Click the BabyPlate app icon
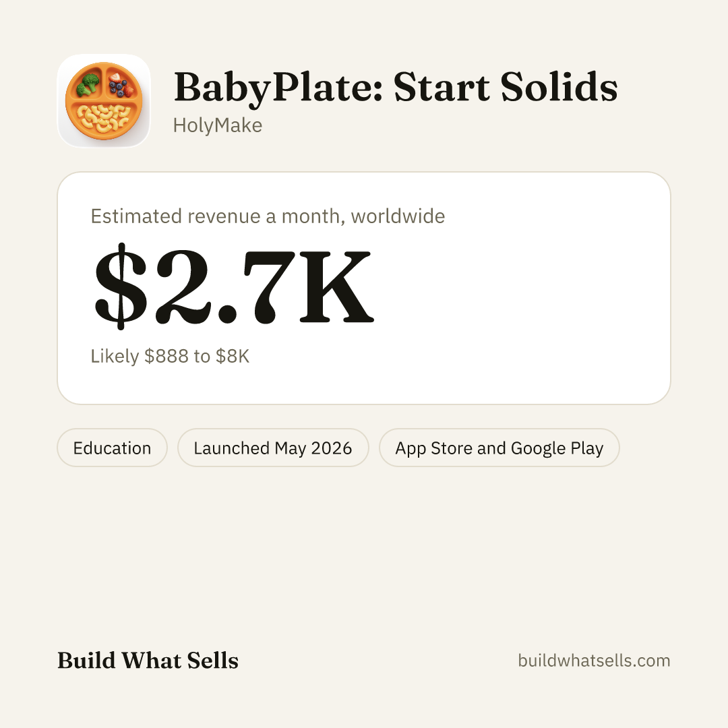 tap(104, 100)
